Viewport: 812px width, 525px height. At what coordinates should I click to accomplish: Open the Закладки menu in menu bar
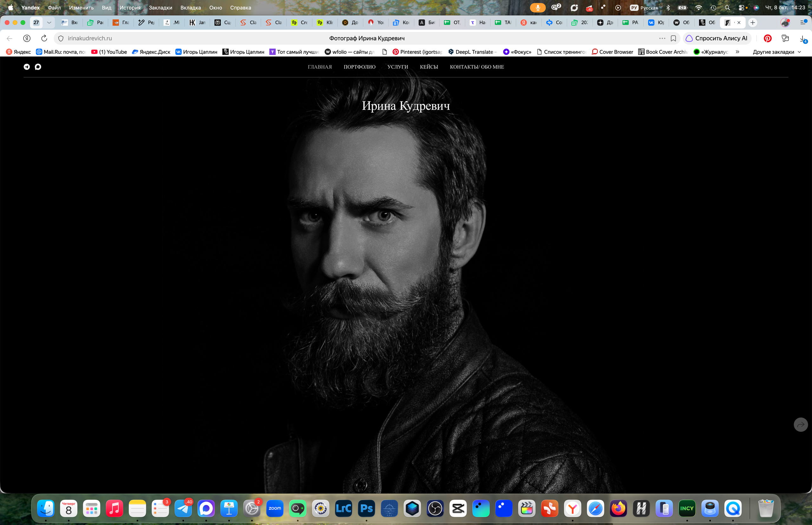pyautogui.click(x=160, y=8)
